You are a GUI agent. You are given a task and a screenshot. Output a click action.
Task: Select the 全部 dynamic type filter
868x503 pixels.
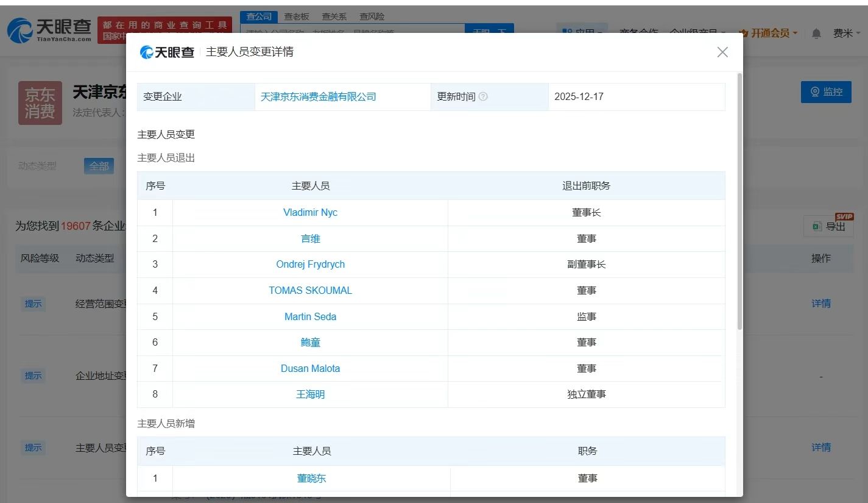(99, 166)
